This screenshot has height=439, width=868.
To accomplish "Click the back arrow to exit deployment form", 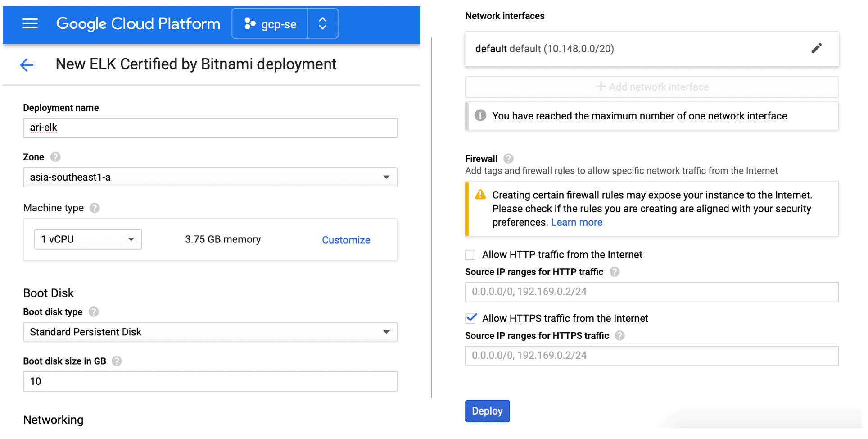I will click(x=26, y=65).
